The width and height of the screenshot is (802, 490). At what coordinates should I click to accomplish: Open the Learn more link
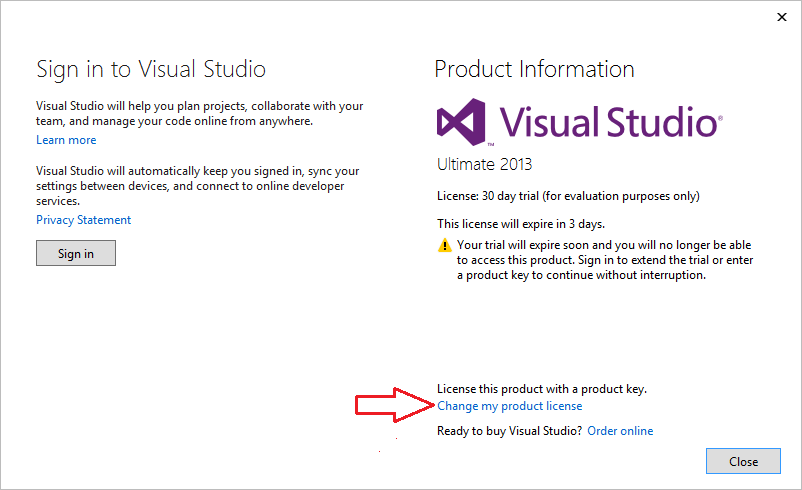pos(66,140)
